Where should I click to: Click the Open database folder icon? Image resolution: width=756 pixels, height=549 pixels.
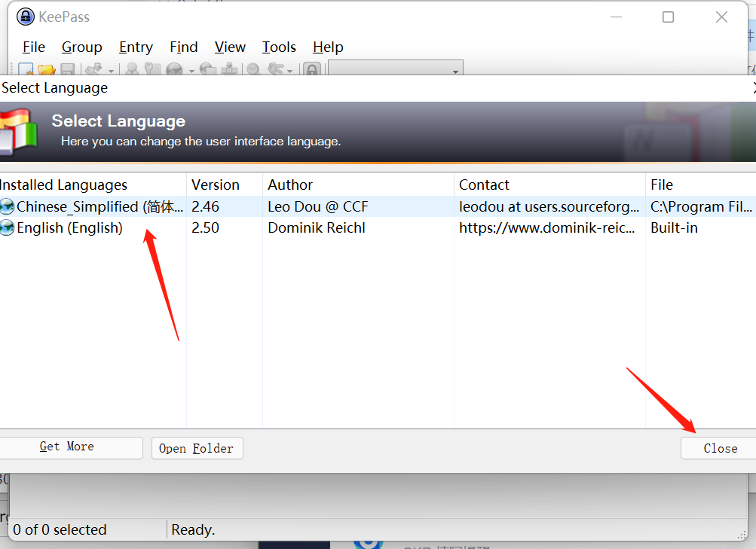[47, 69]
